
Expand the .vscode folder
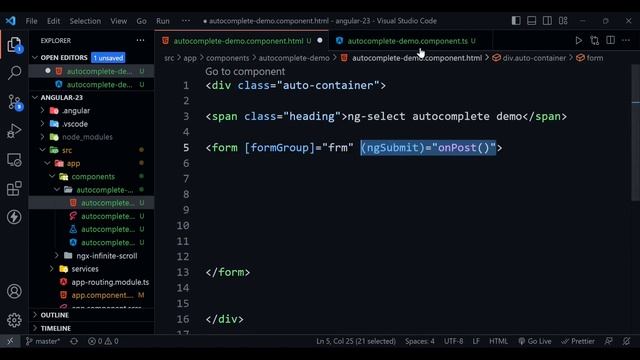42,124
